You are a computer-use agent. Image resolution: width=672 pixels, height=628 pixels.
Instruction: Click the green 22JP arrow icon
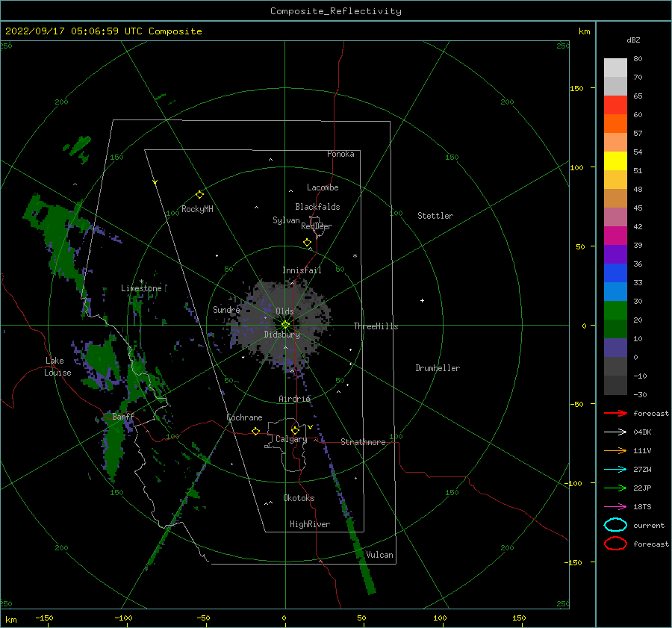click(615, 488)
